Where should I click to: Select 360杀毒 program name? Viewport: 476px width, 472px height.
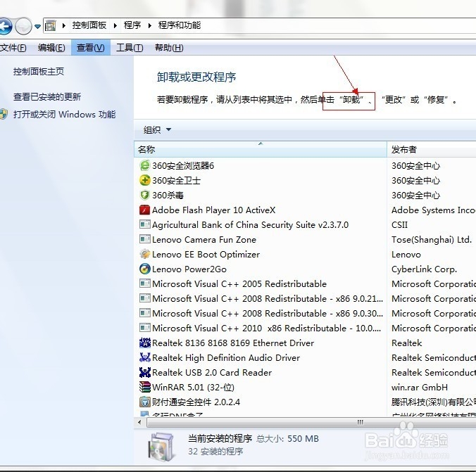[x=168, y=195]
